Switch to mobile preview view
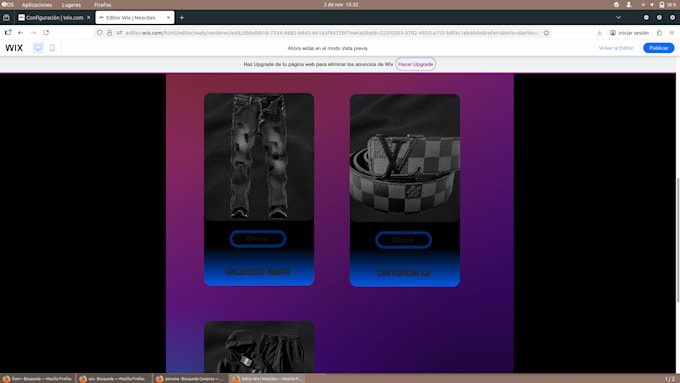680x383 pixels. point(52,48)
